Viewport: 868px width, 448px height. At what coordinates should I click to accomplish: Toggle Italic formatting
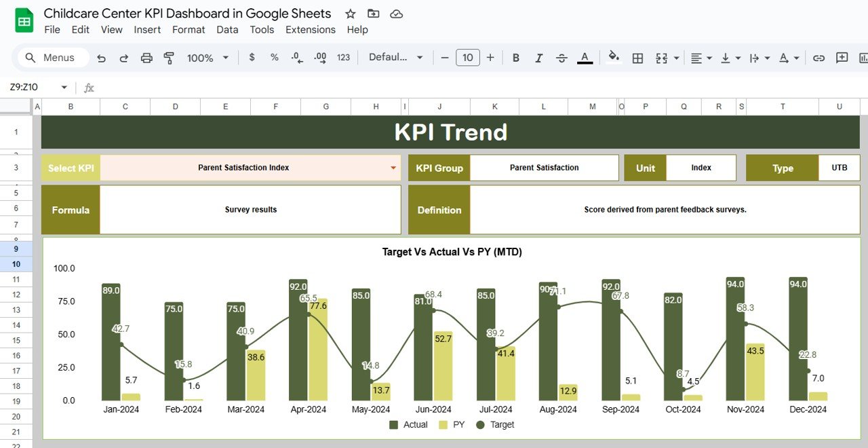tap(538, 58)
